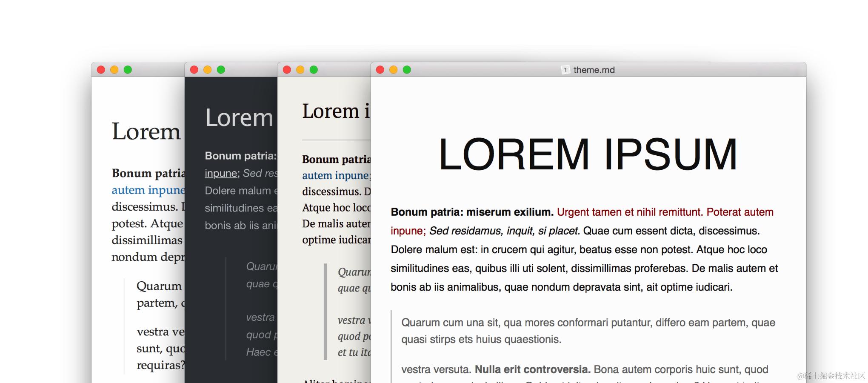Click 'quasi stirps ets huius quaestionis.' blockquote line
Screen dimensions: 868x383
pyautogui.click(x=481, y=340)
